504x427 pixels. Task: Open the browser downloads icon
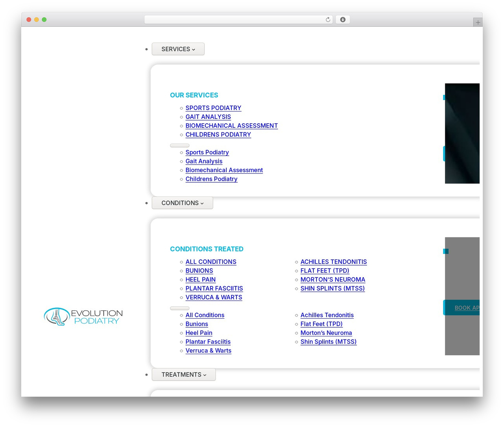343,20
